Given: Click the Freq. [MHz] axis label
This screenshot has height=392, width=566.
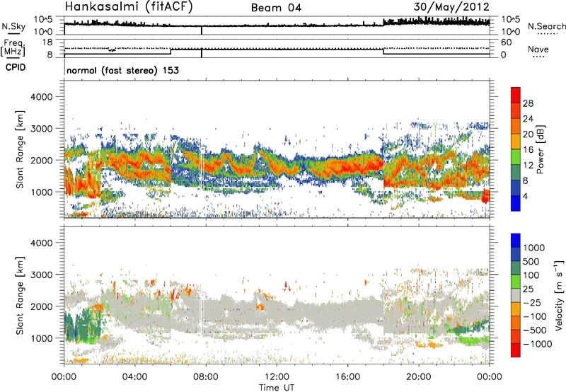Looking at the screenshot, I should pos(13,47).
